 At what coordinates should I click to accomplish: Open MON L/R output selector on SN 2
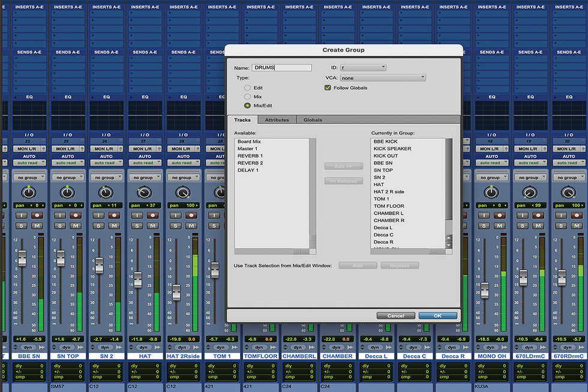104,149
